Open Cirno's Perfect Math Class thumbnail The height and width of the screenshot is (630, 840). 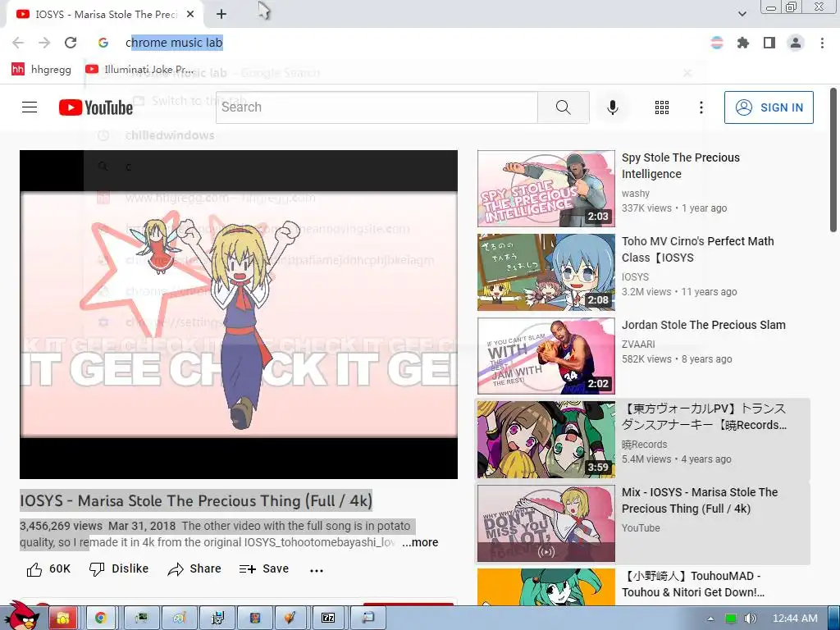(x=546, y=272)
